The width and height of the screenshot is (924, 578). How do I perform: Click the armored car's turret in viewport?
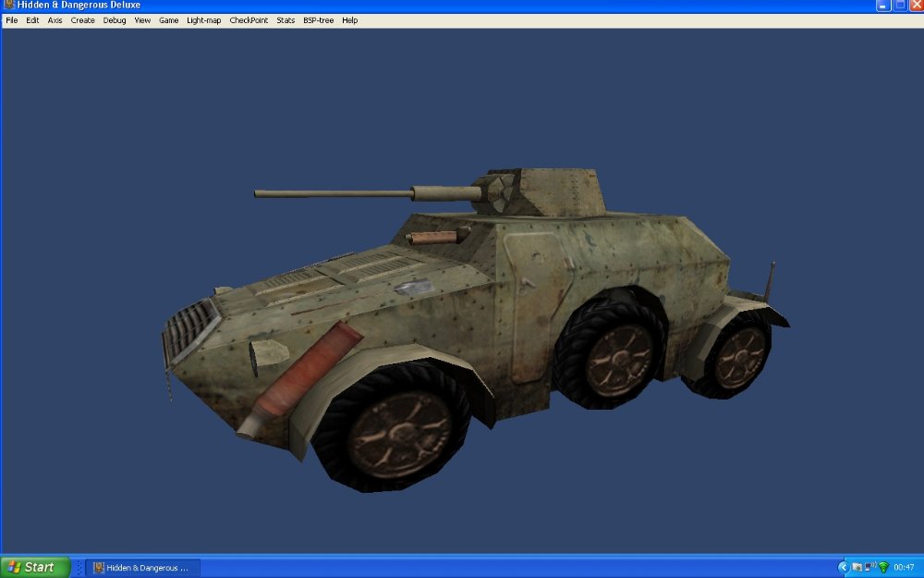tap(545, 192)
